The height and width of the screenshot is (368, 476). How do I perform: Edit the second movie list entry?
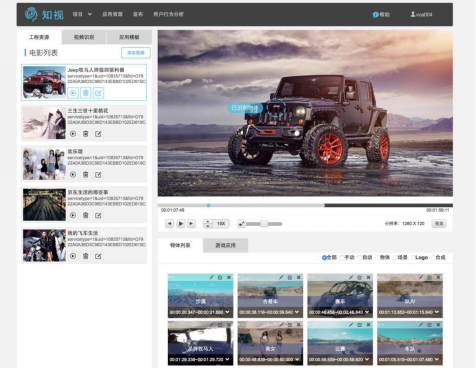pos(98,134)
